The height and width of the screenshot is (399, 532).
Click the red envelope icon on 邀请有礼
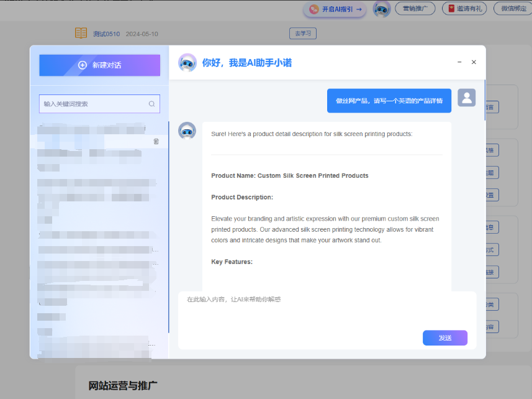point(450,9)
